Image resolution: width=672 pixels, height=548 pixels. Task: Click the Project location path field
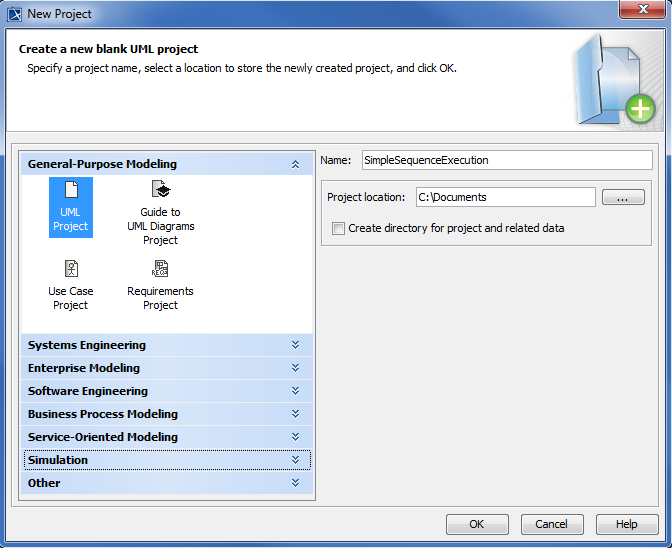506,197
